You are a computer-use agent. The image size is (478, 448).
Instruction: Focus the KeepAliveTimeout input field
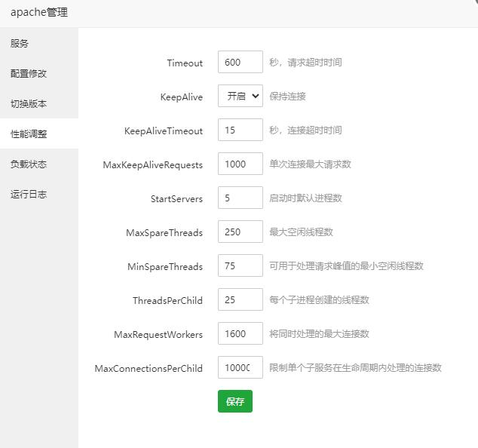pos(241,130)
